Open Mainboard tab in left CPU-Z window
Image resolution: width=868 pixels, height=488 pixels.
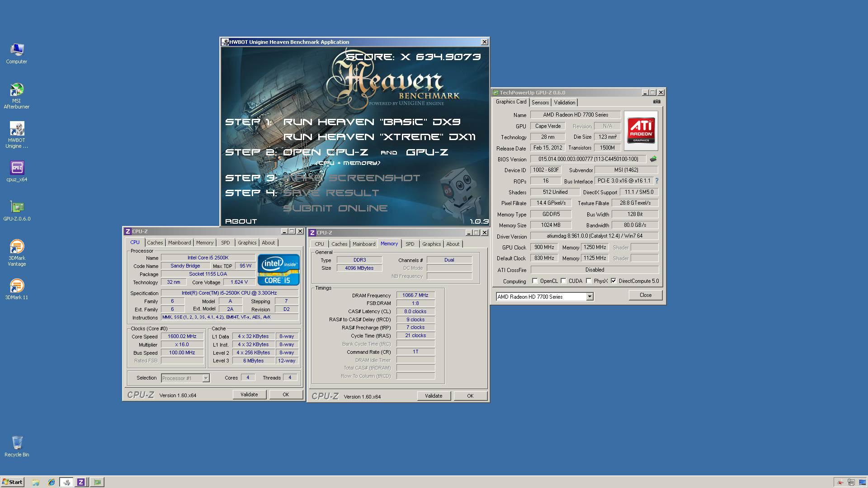(179, 243)
